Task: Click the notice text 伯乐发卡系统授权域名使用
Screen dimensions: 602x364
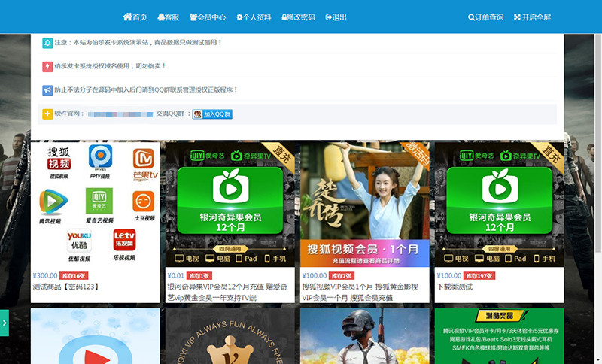Action: coord(110,66)
